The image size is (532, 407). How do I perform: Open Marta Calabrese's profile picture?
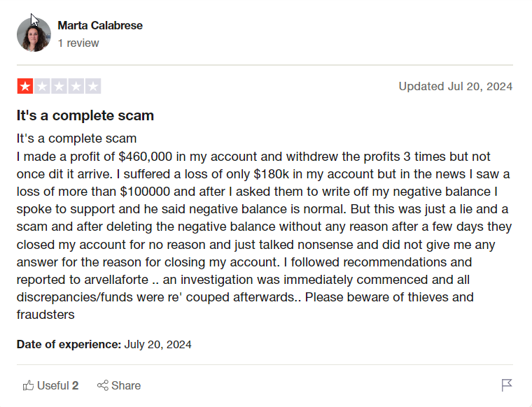[x=34, y=34]
